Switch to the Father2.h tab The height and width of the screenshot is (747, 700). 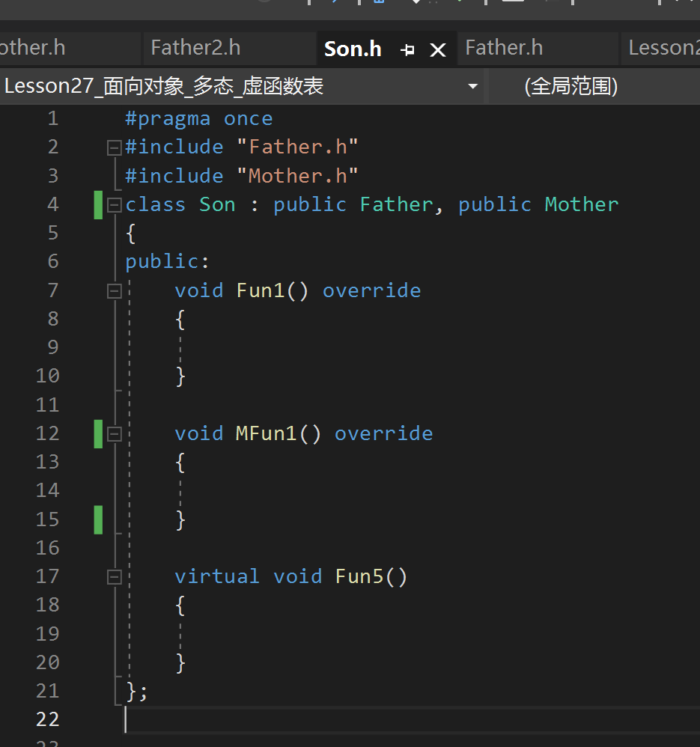[195, 48]
